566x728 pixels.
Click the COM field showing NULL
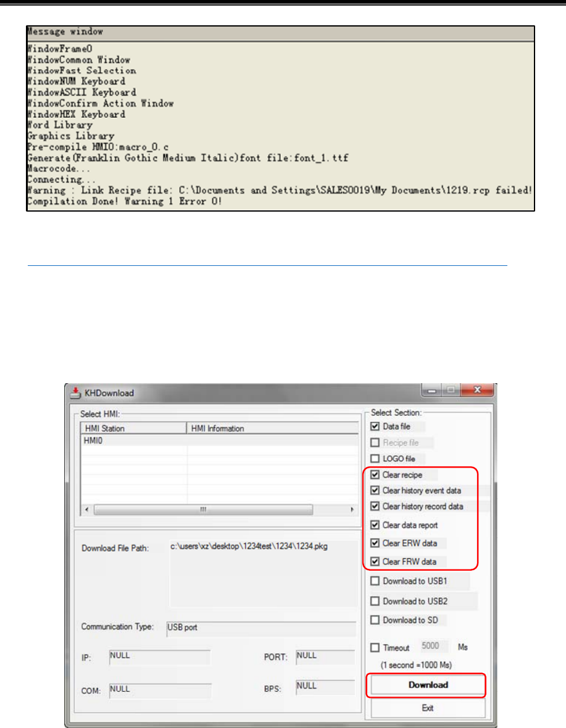(x=160, y=690)
